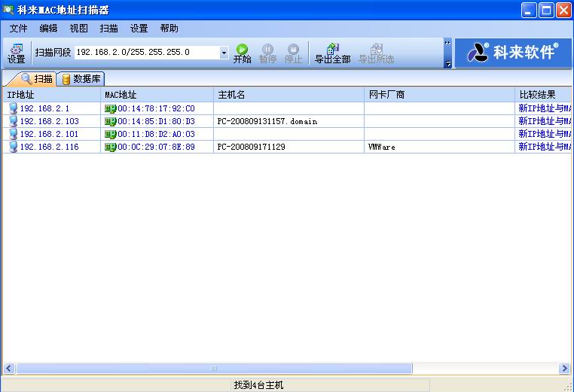Click the network card icon beside 00:11:D8:D2:A0:03
Image resolution: width=574 pixels, height=392 pixels.
tap(110, 135)
